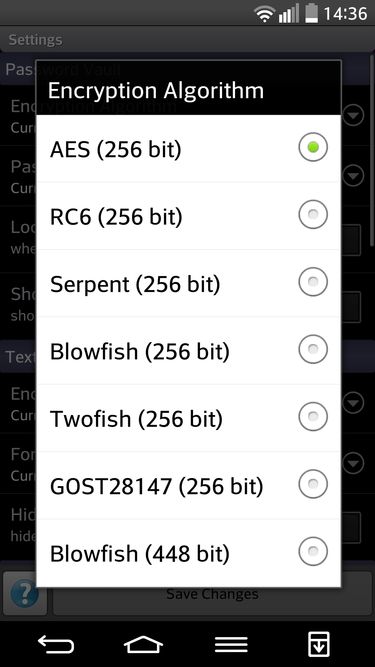Click the blue help question mark icon
375x667 pixels.
[x=25, y=594]
